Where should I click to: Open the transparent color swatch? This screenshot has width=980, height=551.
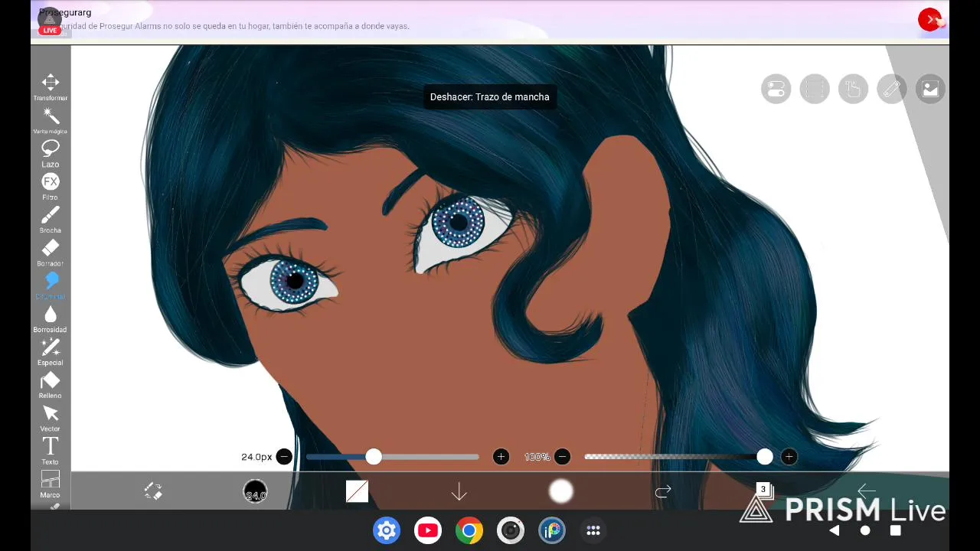(357, 491)
